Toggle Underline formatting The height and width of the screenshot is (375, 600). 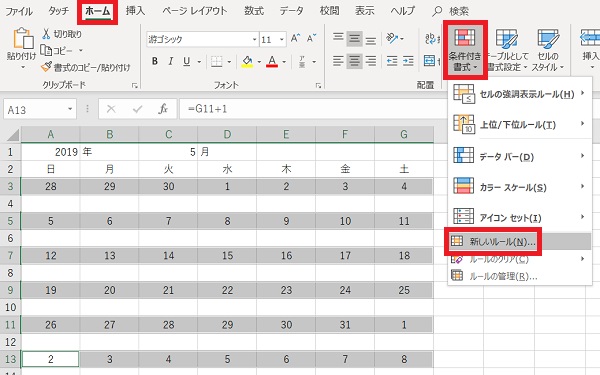click(187, 61)
